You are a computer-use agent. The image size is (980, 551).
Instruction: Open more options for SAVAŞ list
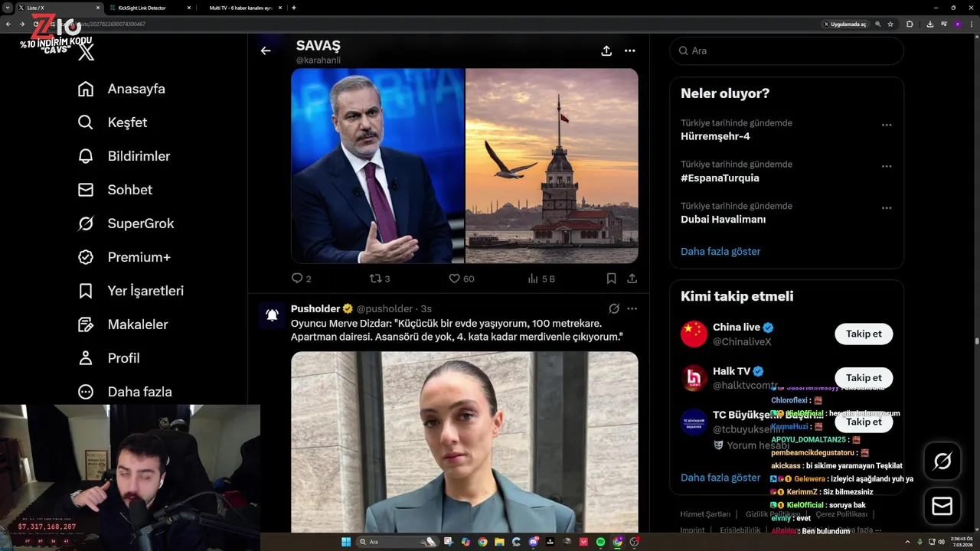(x=630, y=51)
